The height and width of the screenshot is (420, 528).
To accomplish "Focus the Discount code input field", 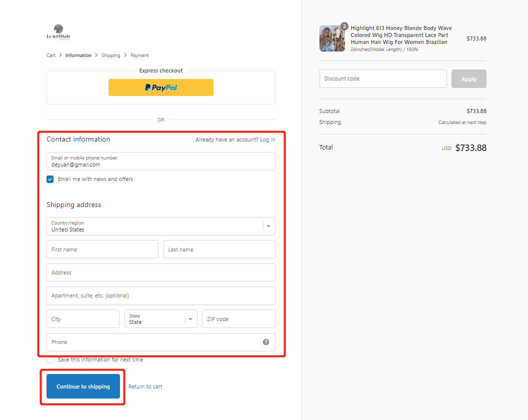I will (x=382, y=78).
